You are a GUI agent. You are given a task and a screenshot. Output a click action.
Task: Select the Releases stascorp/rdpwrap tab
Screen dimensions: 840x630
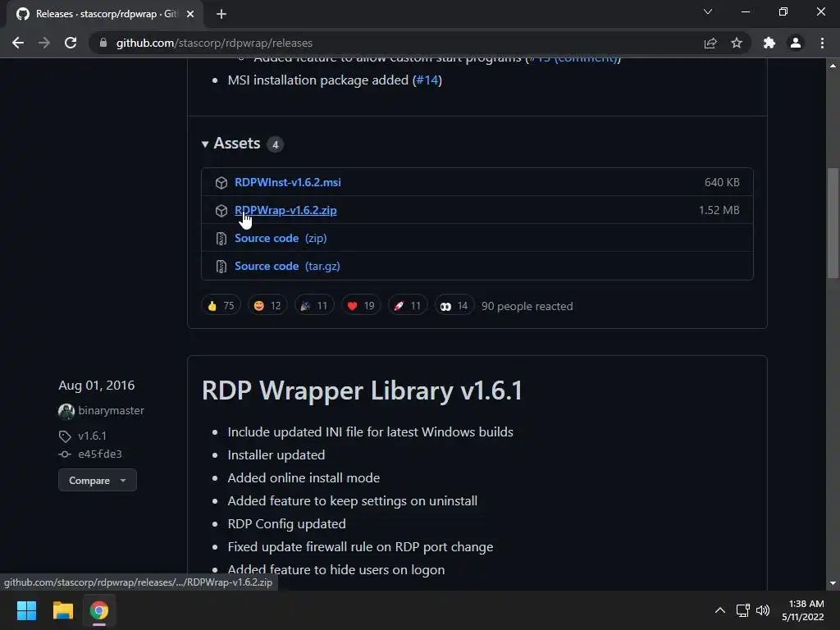point(106,14)
